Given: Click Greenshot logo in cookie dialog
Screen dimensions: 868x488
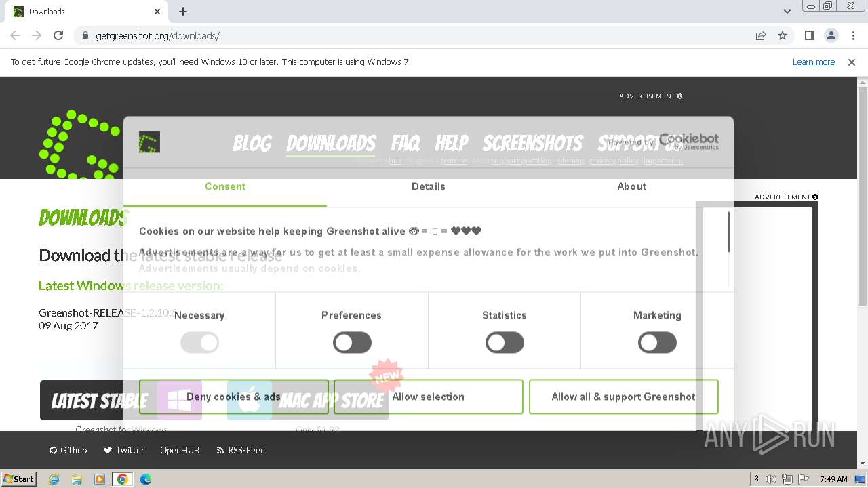Looking at the screenshot, I should (149, 142).
